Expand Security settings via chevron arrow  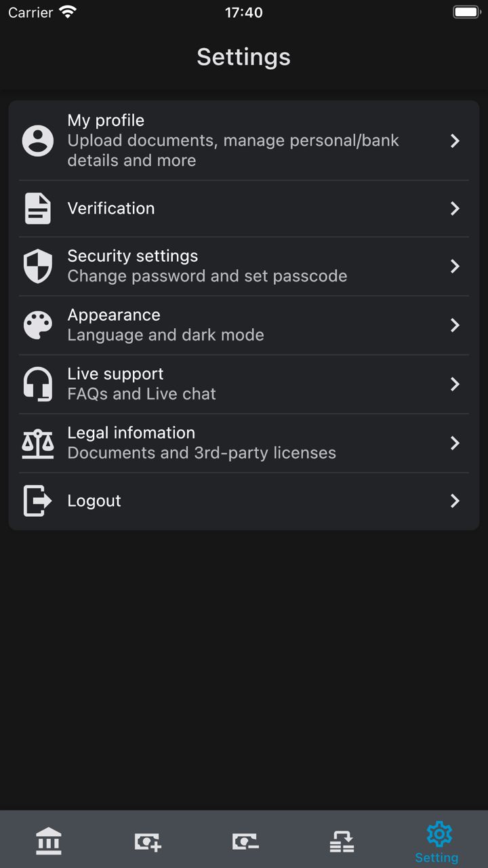[x=455, y=266]
